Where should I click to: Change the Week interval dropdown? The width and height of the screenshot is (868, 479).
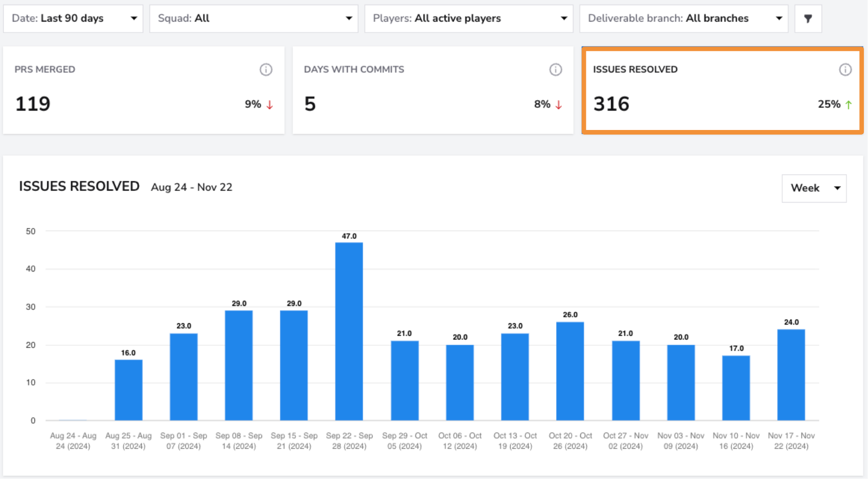point(814,188)
